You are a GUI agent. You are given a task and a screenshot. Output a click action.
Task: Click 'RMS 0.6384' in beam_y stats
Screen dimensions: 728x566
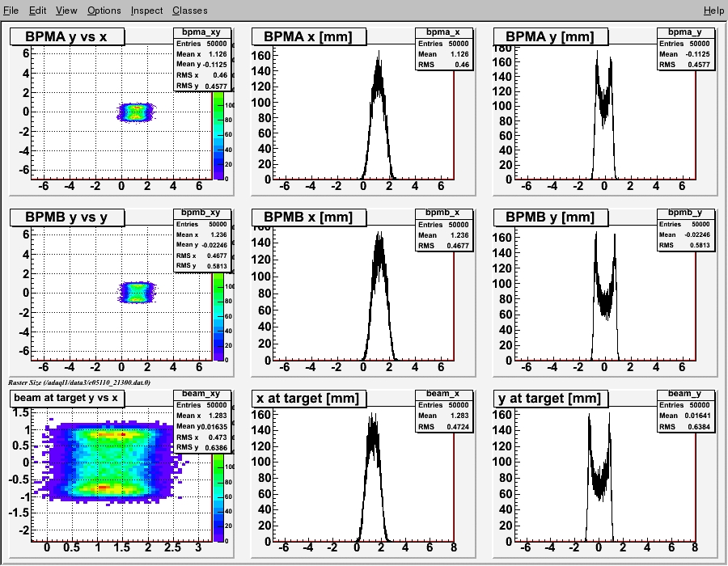tap(684, 427)
